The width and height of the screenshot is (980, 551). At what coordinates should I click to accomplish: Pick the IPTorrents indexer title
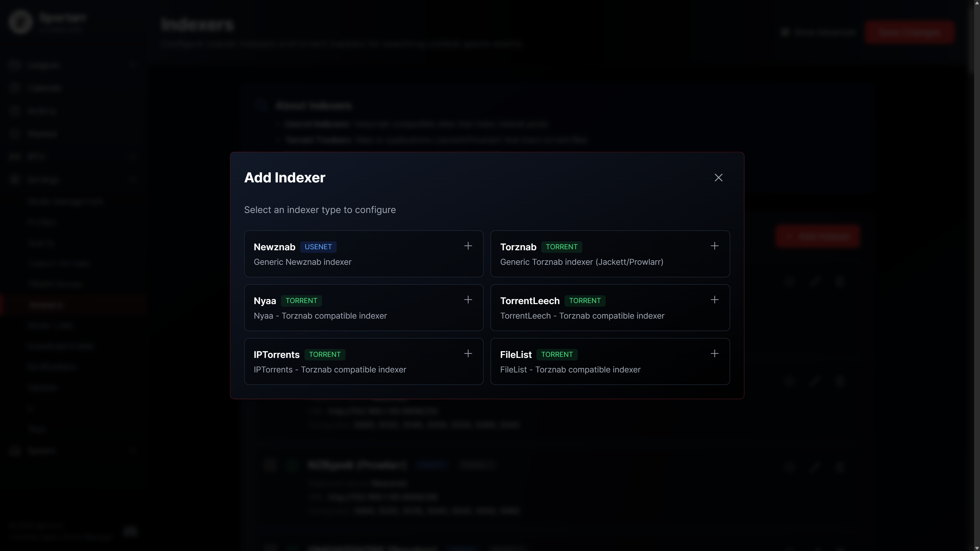(x=277, y=355)
